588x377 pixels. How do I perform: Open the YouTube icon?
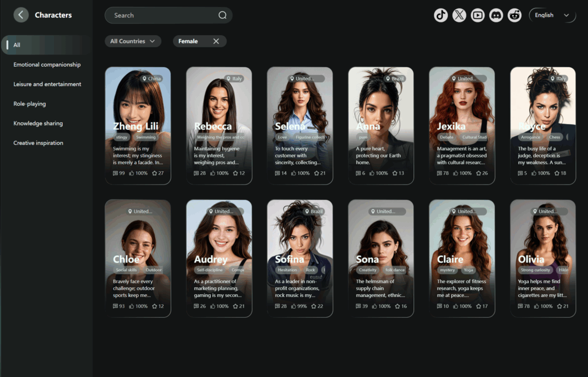coord(478,16)
